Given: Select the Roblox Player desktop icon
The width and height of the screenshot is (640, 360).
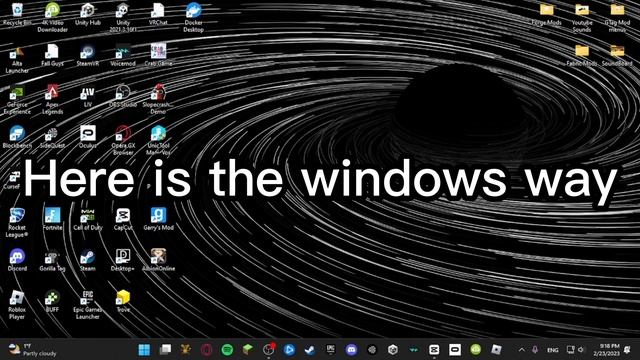Looking at the screenshot, I should [17, 305].
